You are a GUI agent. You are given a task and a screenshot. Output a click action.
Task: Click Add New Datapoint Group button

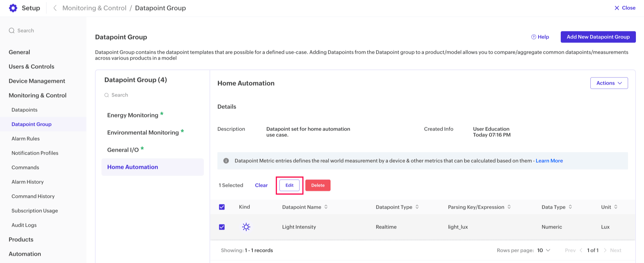(x=598, y=37)
